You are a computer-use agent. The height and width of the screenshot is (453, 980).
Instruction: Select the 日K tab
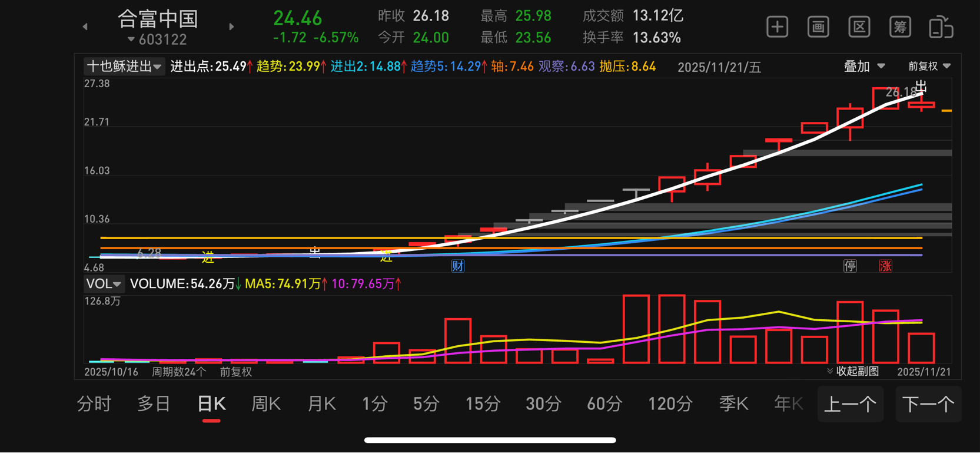point(211,404)
